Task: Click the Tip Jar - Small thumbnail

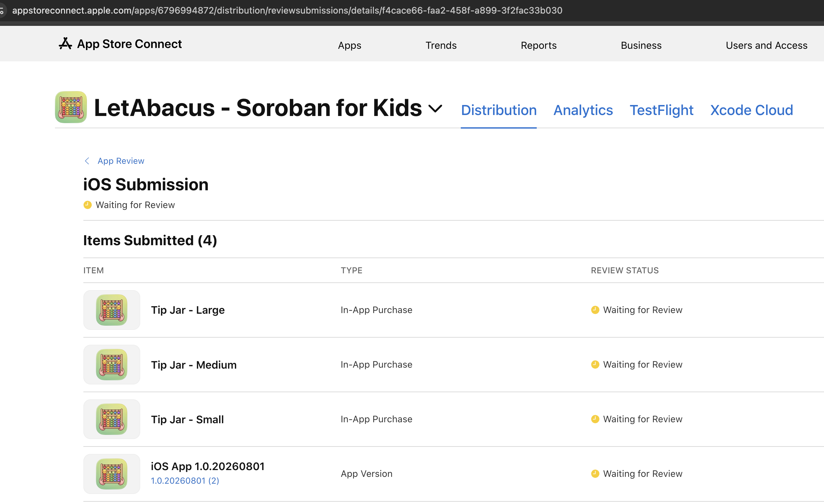Action: coord(112,419)
